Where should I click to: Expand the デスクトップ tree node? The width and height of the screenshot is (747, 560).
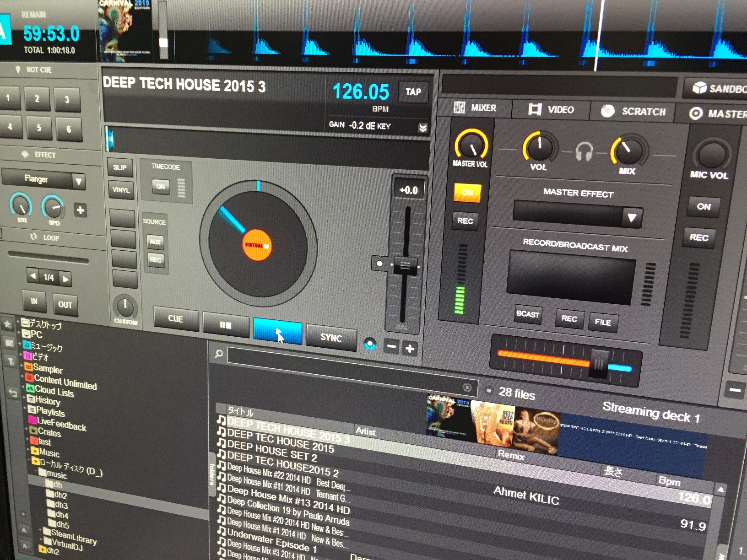18,321
